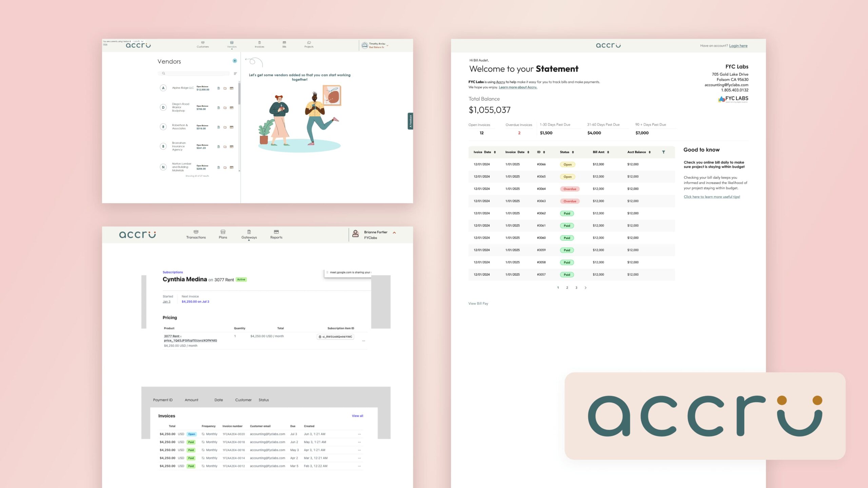Open the folder icon for Diego's Road Warrior Bodyshop

pyautogui.click(x=225, y=108)
